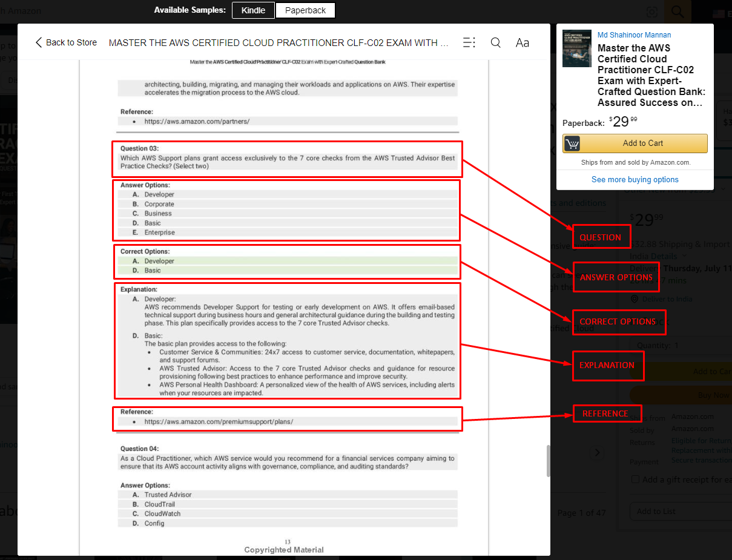732x560 pixels.
Task: Click the Eligible for Return link on background page
Action: tap(702, 441)
